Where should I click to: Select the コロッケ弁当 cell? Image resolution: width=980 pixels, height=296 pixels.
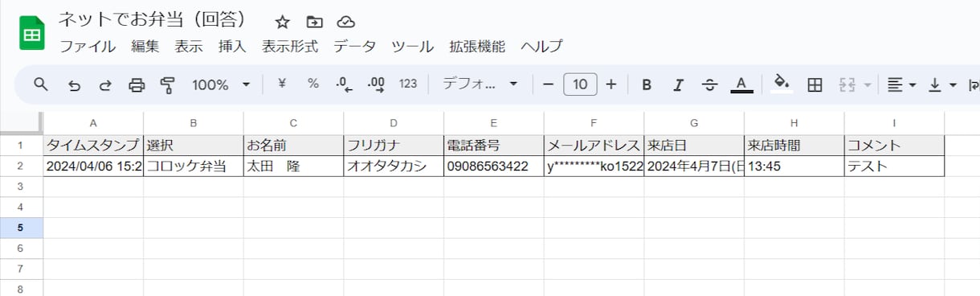194,166
